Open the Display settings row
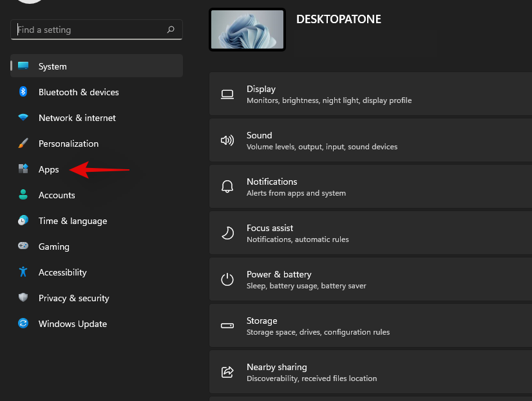The image size is (532, 401). (x=370, y=94)
